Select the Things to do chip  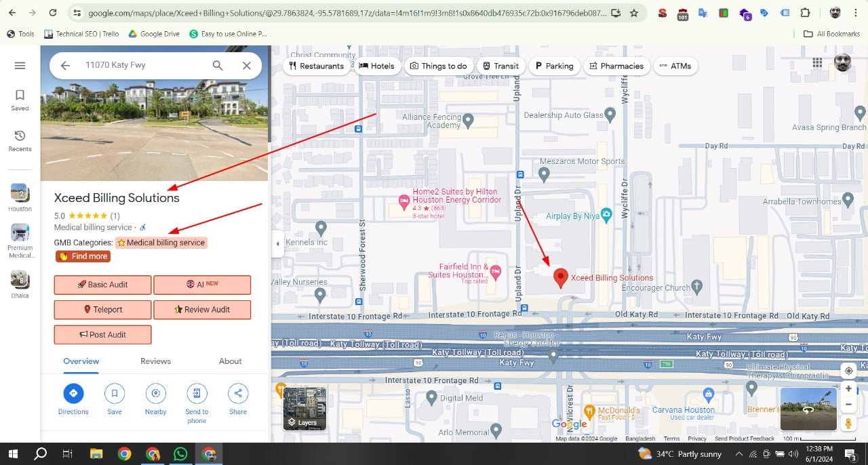438,66
